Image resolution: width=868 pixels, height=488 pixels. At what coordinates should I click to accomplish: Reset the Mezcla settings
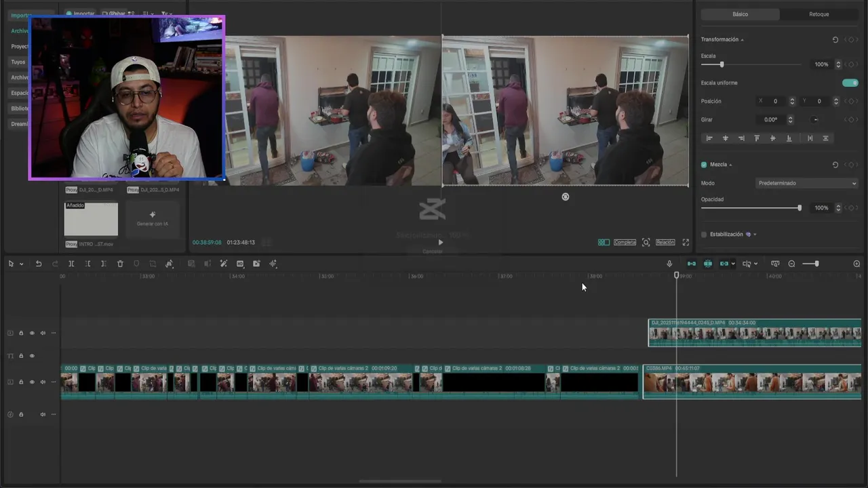(x=835, y=165)
